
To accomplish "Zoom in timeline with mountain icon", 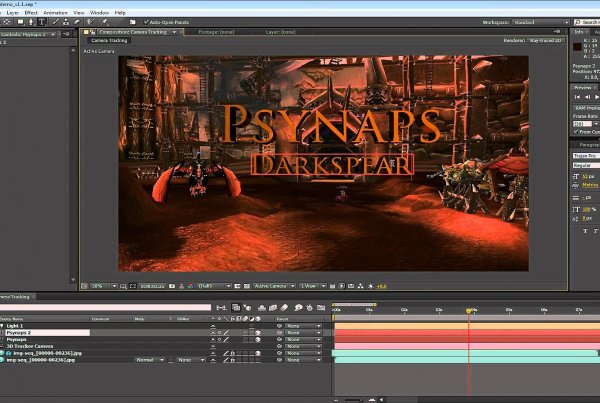I will click(x=372, y=400).
